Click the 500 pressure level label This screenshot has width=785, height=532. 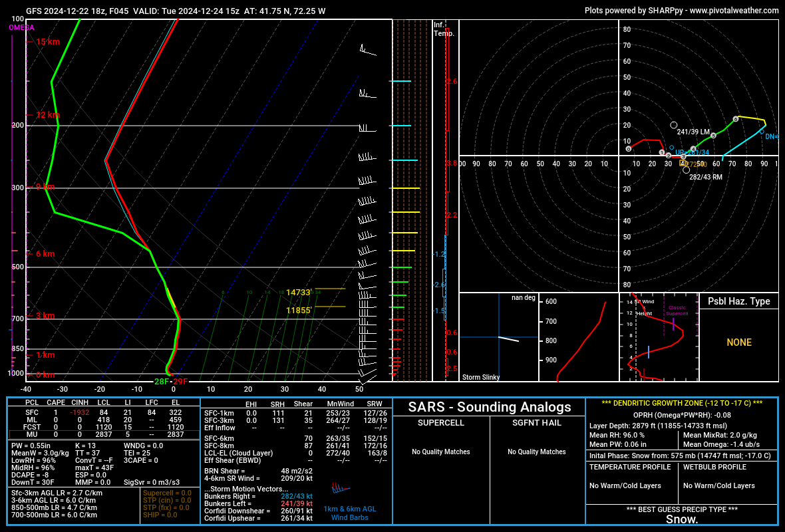click(17, 267)
